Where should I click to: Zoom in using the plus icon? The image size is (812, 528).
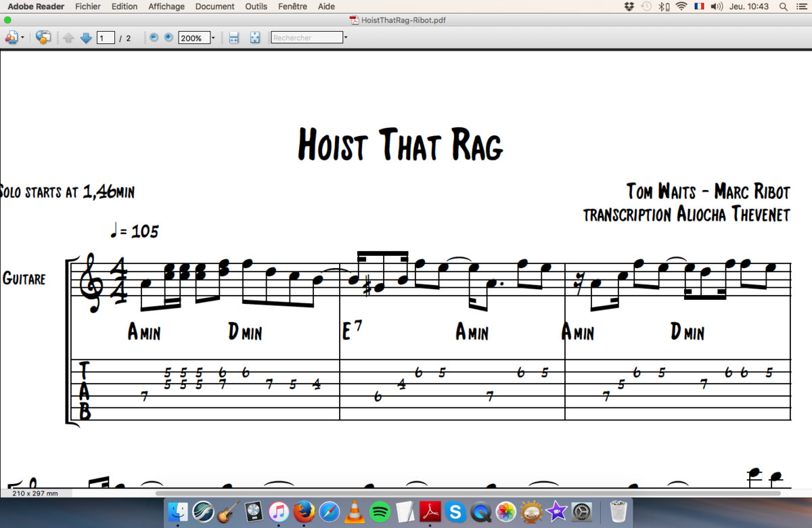click(168, 38)
